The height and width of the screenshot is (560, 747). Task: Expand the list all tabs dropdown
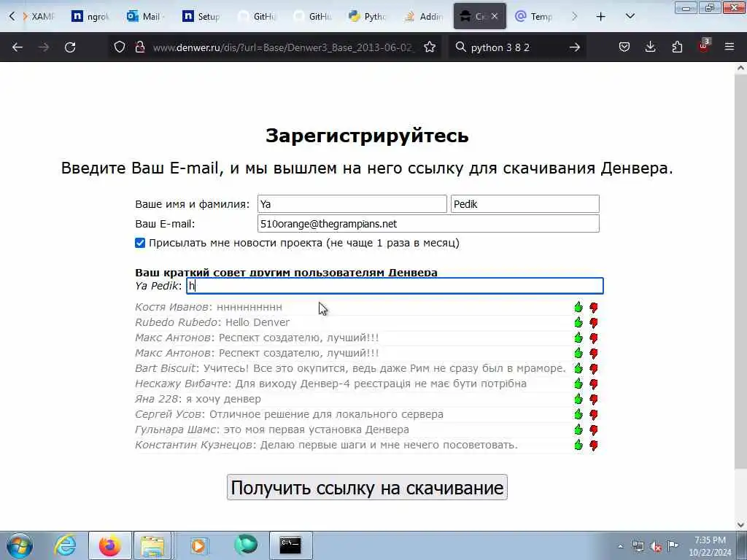coord(630,16)
